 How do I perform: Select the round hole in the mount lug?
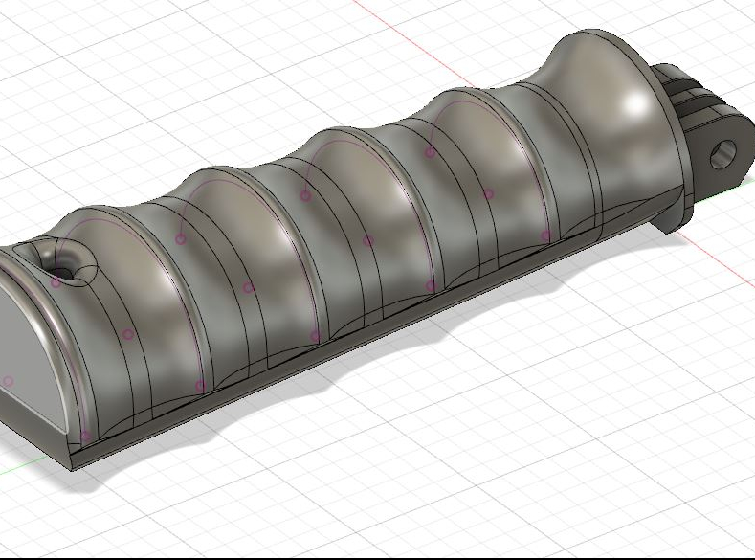pyautogui.click(x=724, y=154)
